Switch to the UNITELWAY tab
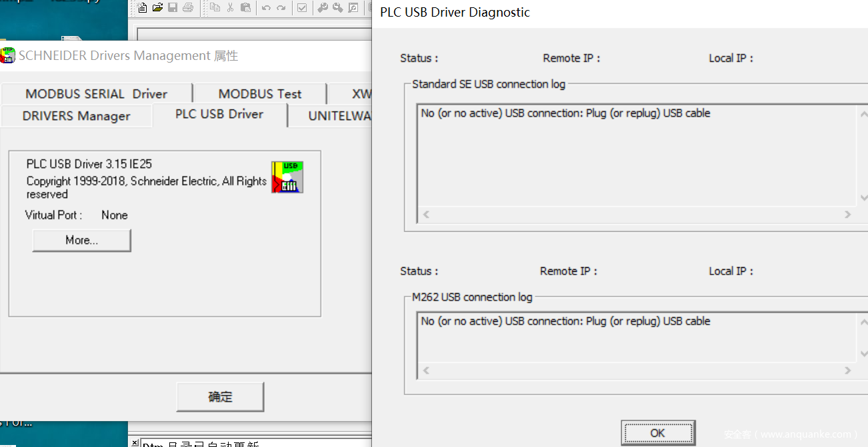Viewport: 868px width, 447px height. [339, 116]
